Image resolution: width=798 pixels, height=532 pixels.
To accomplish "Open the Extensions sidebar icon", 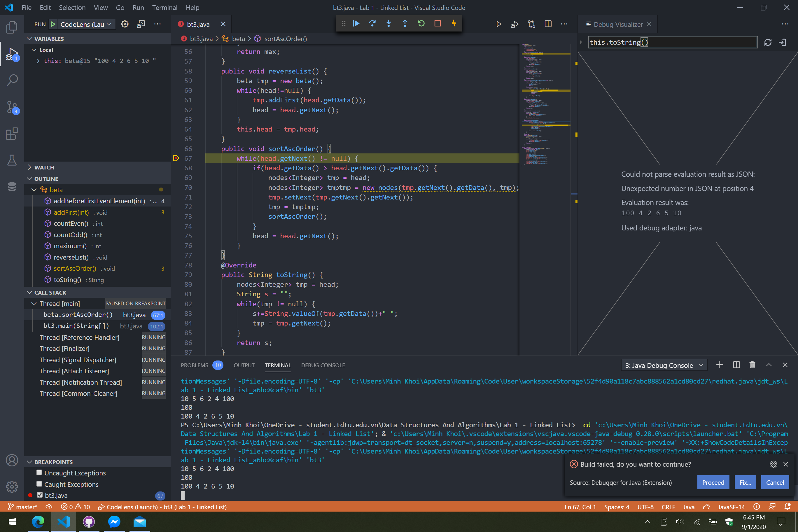I will click(12, 134).
